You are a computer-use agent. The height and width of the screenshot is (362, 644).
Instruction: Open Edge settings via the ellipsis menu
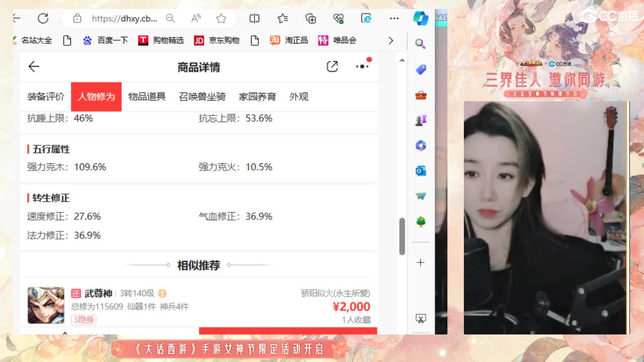(394, 18)
